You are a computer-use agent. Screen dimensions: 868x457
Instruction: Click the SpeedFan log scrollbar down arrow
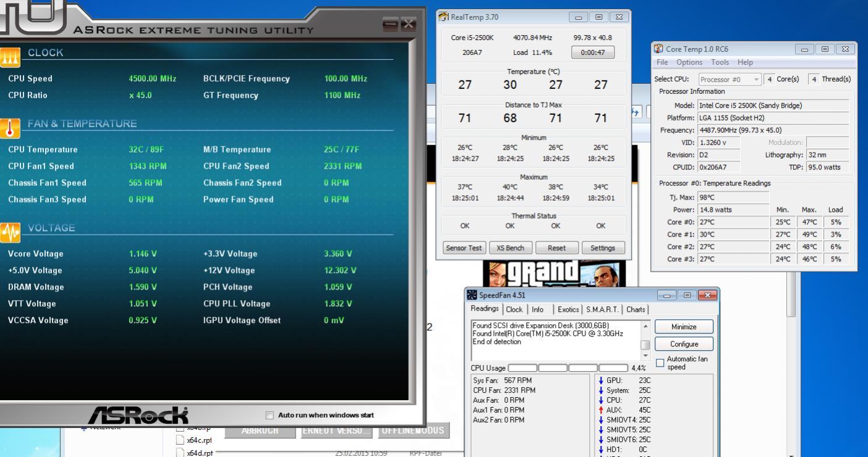(645, 356)
